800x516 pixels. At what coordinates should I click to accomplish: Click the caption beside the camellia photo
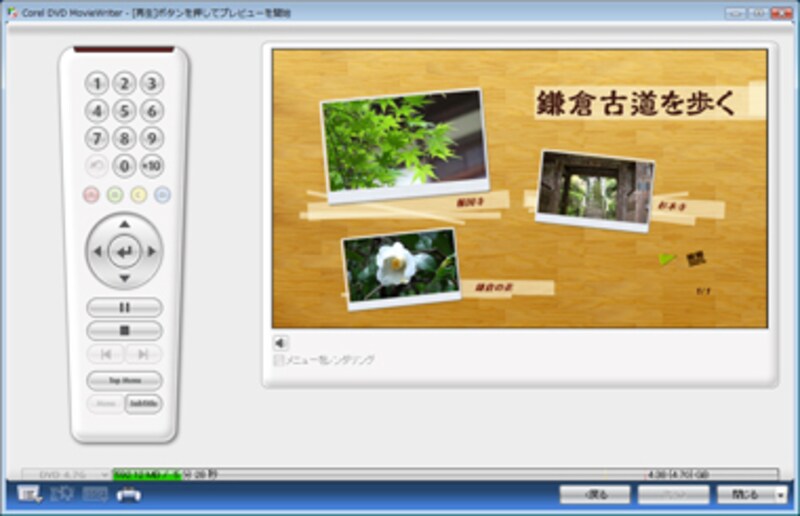click(493, 287)
